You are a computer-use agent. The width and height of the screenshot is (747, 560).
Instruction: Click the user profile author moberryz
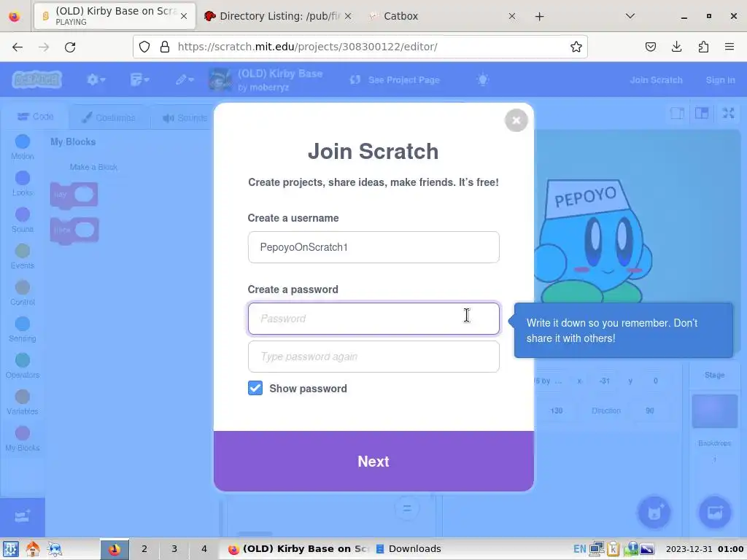(269, 87)
